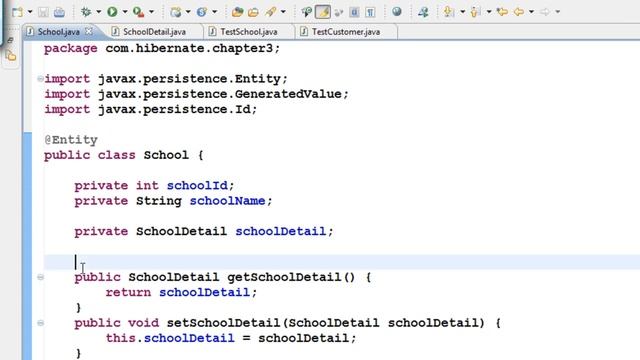
Task: Click the return schoolDetail statement
Action: tap(181, 293)
